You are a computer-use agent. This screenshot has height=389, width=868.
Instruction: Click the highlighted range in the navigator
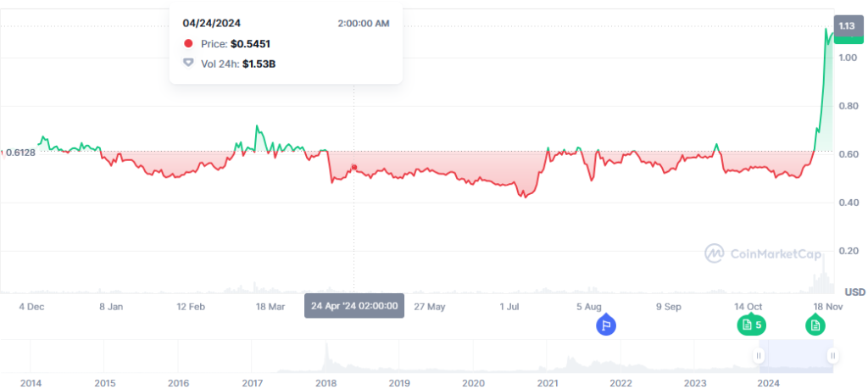coord(797,356)
